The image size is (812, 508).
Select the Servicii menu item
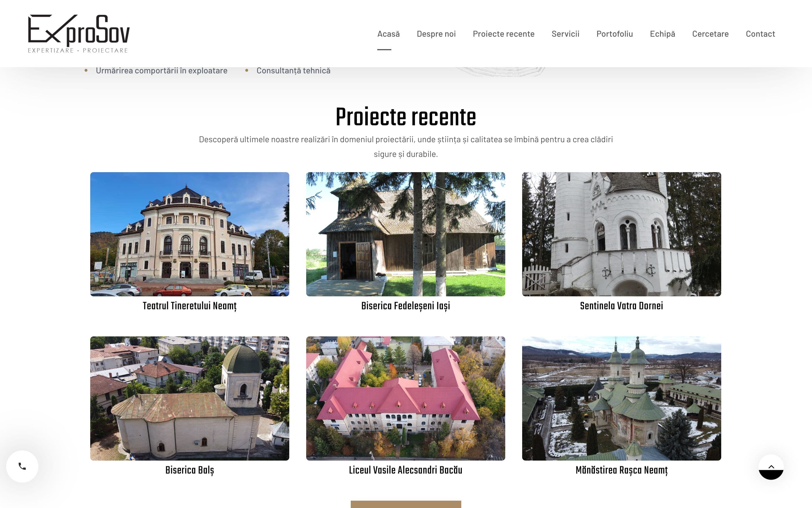pyautogui.click(x=565, y=34)
